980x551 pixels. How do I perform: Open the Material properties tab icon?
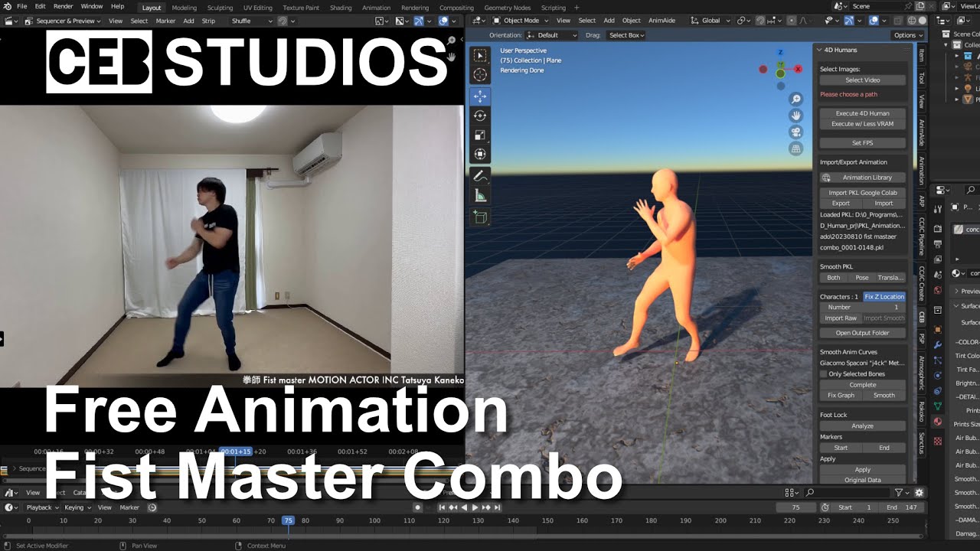tap(938, 421)
